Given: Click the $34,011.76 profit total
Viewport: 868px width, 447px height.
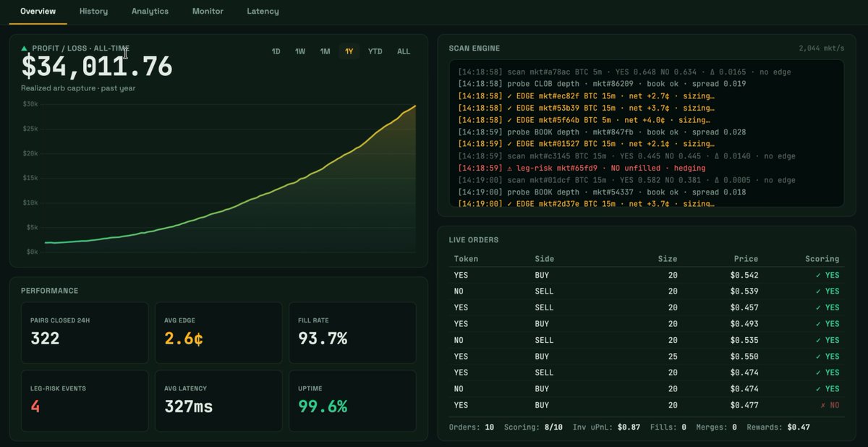Looking at the screenshot, I should (x=97, y=67).
